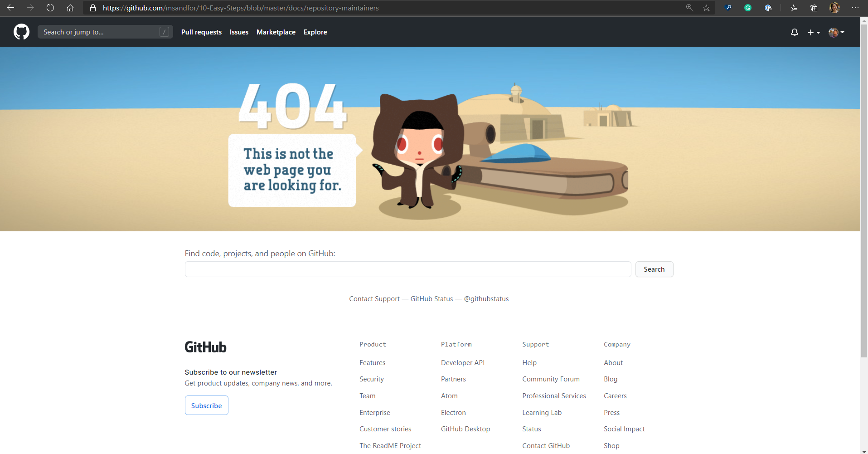The width and height of the screenshot is (868, 454).
Task: Open Security footer link
Action: [x=372, y=379]
